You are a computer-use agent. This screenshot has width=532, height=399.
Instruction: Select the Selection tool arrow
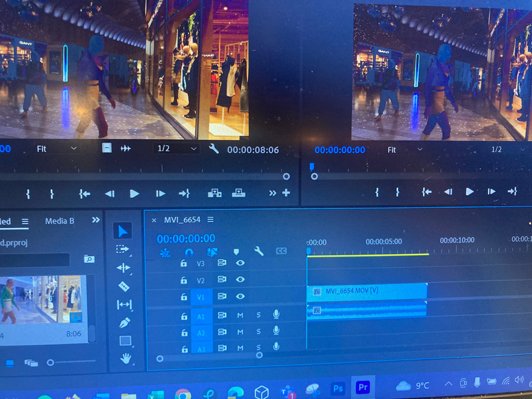122,231
